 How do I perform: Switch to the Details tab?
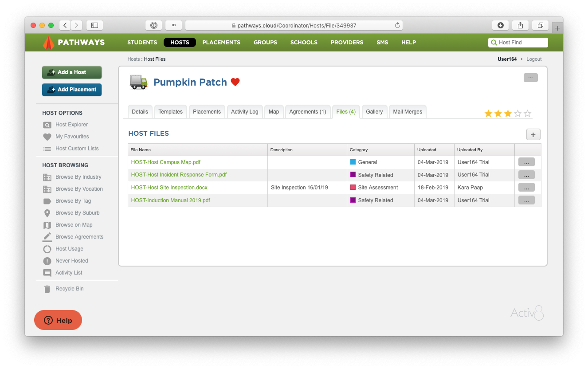tap(140, 112)
